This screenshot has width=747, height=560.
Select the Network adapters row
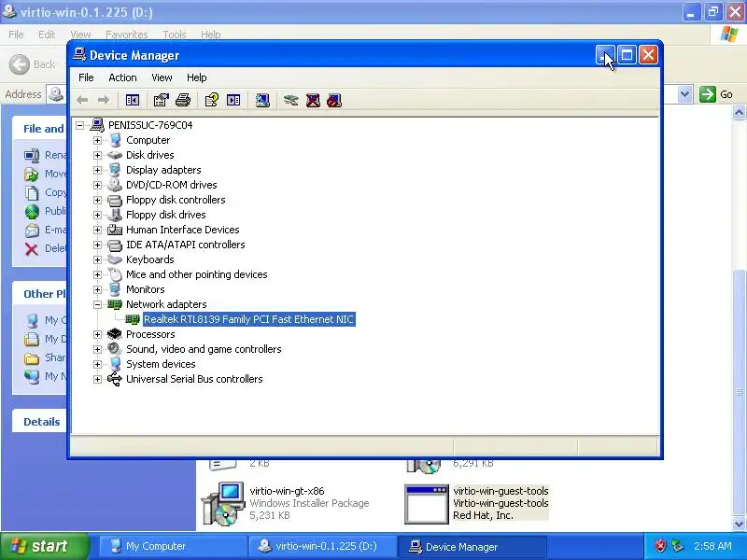point(166,304)
